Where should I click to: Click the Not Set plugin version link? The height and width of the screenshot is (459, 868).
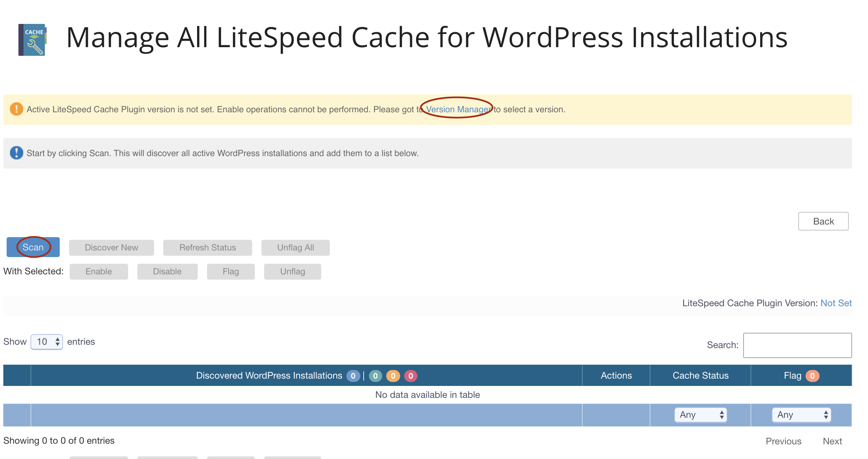pyautogui.click(x=836, y=303)
